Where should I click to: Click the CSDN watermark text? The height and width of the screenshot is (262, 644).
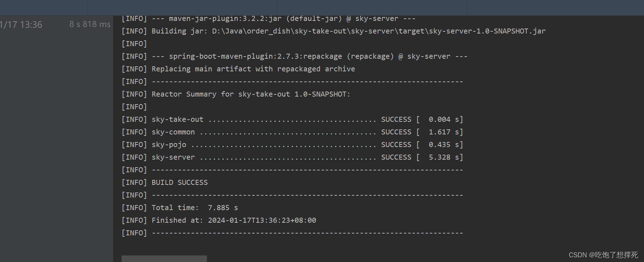[603, 255]
